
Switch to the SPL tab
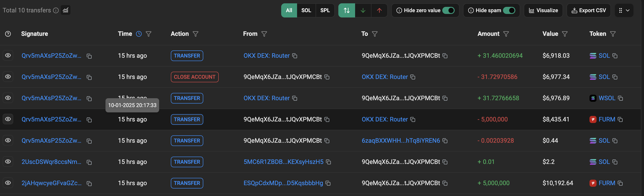pyautogui.click(x=325, y=10)
